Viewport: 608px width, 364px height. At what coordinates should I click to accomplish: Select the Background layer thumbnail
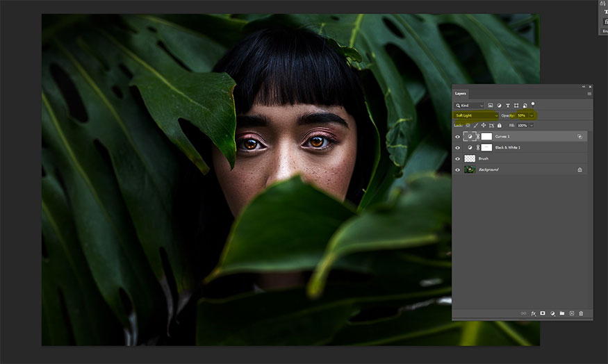click(x=470, y=169)
